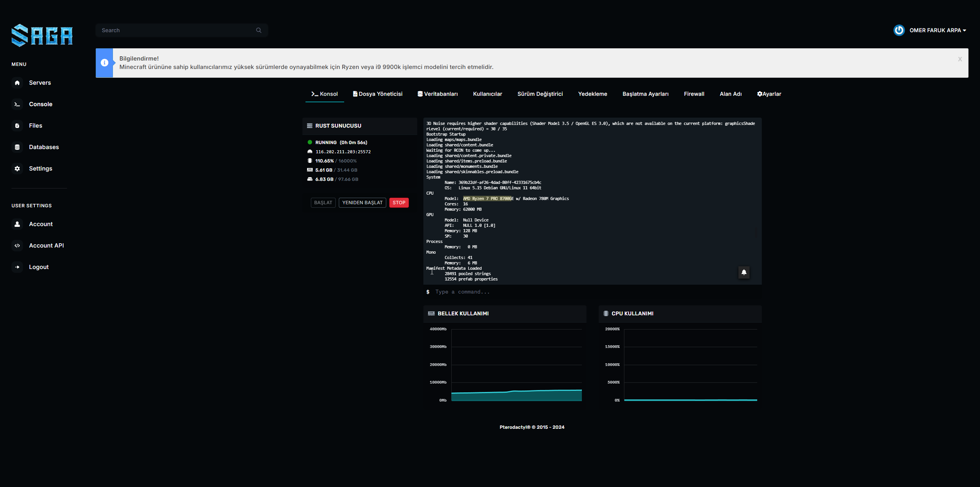Click the Account API code icon
The height and width of the screenshot is (487, 980).
click(x=17, y=246)
